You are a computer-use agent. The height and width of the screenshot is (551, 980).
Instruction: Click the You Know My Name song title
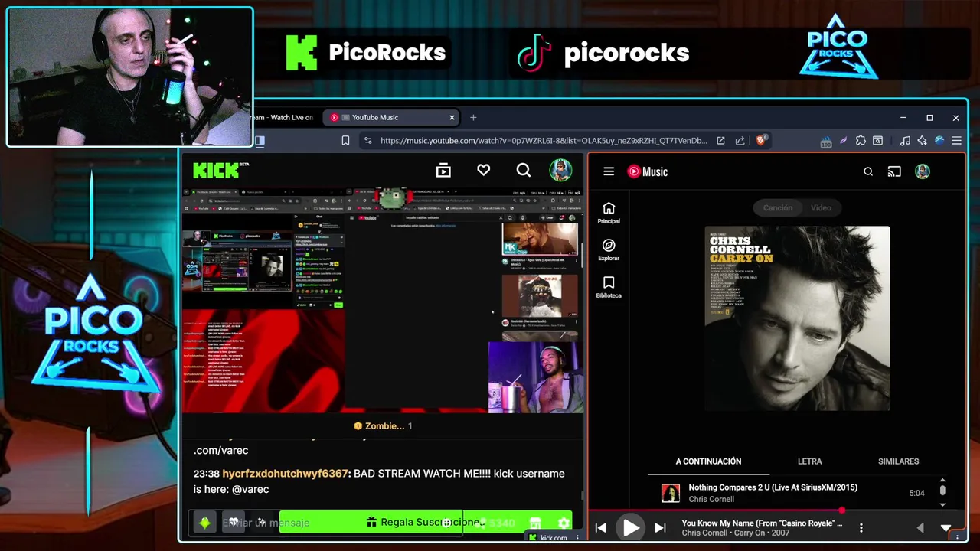tap(762, 523)
